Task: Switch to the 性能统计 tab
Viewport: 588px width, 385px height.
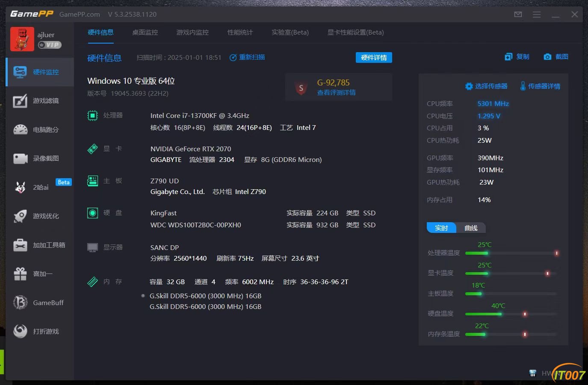Action: (240, 32)
